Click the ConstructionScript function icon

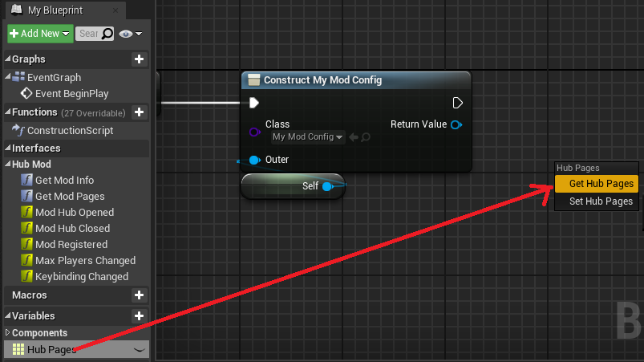tap(18, 130)
